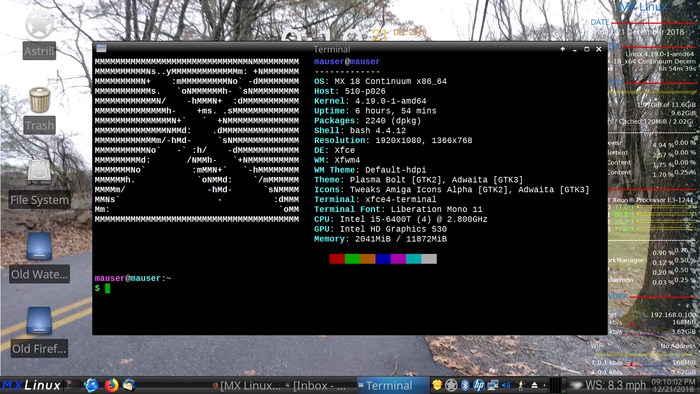
Task: Open the HP tray icon
Action: (x=479, y=385)
